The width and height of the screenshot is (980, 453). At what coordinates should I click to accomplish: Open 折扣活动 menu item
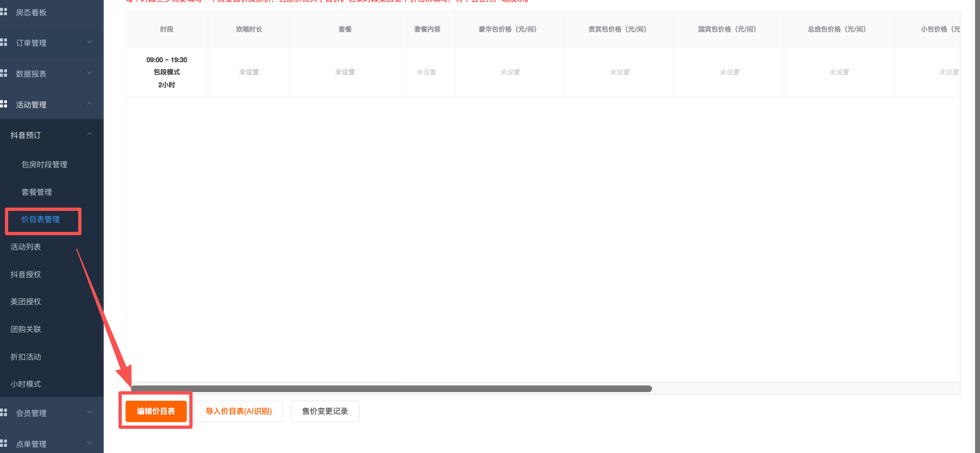pos(26,357)
